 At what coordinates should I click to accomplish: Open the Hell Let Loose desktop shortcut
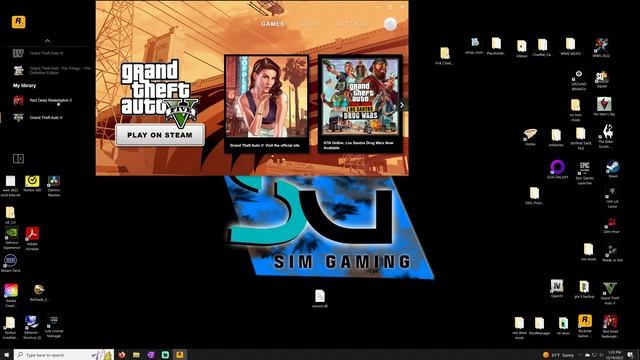[x=612, y=198]
